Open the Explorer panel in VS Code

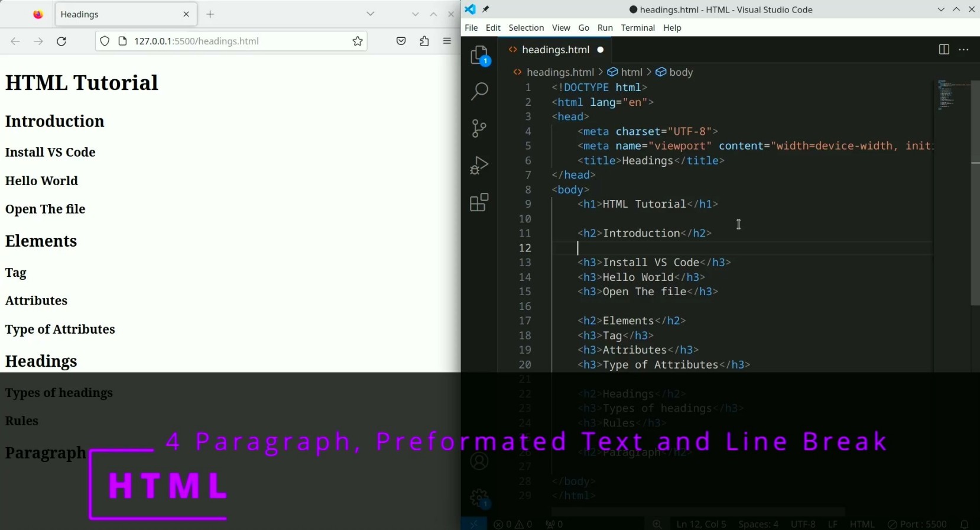pos(479,56)
